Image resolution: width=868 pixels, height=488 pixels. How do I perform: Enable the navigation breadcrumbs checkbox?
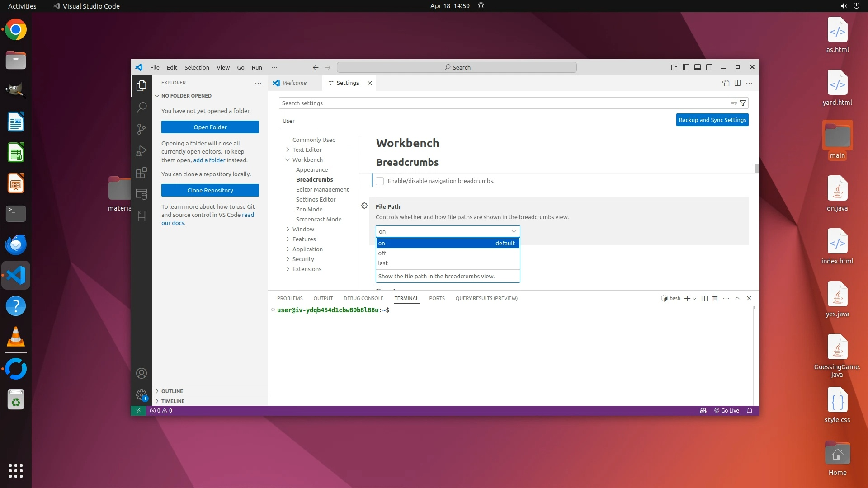[x=380, y=181]
